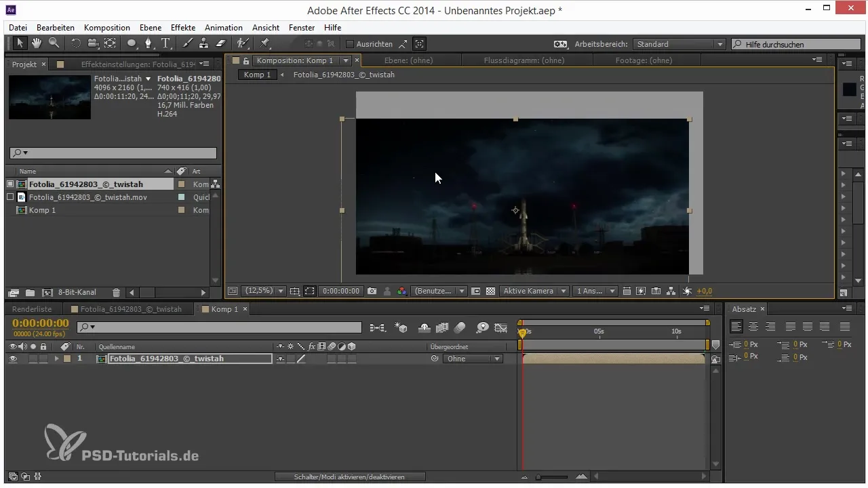
Task: Create a new composition icon in Project panel
Action: pyautogui.click(x=47, y=292)
